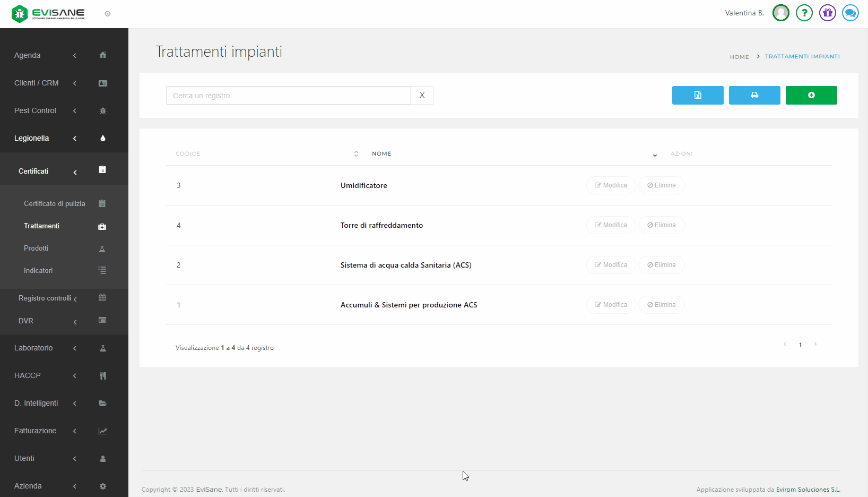Screen dimensions: 868x497
Task: Click the EviSane logo
Action: [x=48, y=13]
